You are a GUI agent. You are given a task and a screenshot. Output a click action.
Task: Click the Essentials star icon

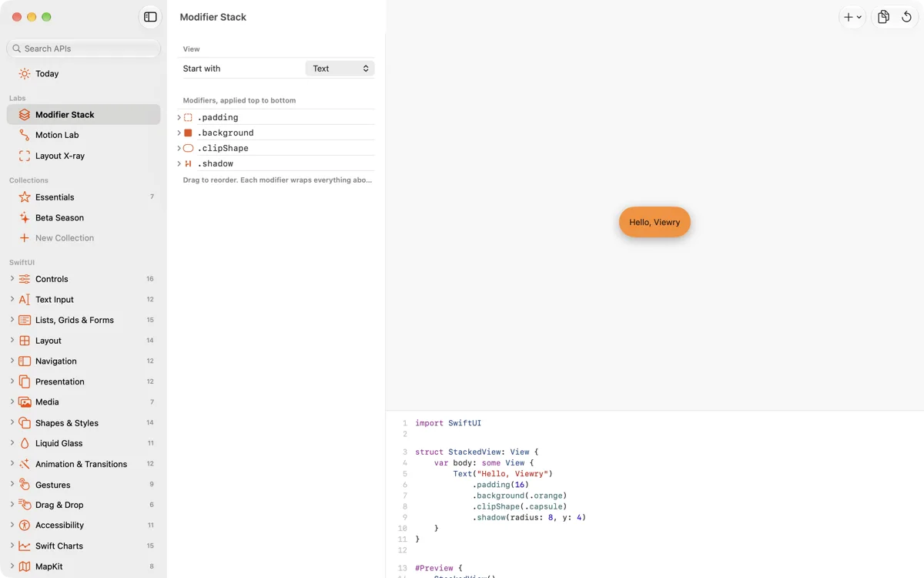click(25, 197)
